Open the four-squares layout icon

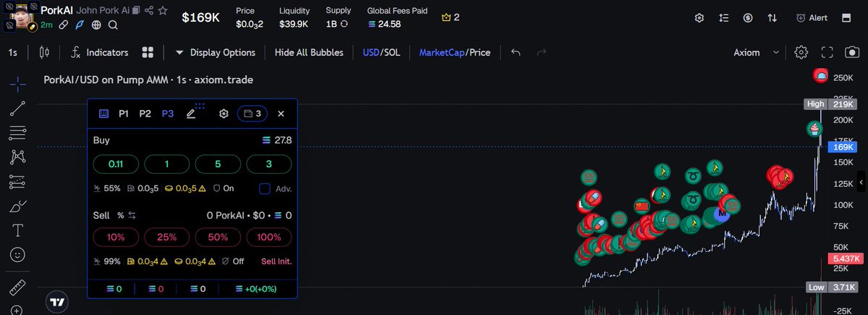[148, 52]
